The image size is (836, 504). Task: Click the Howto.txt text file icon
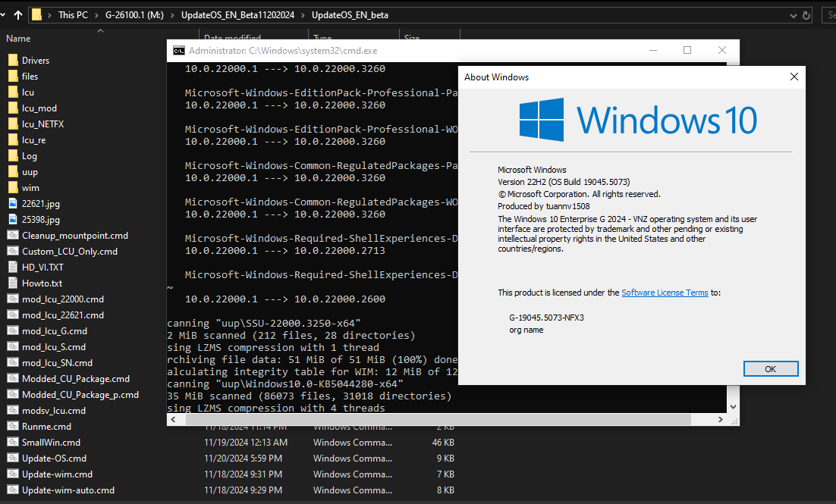[14, 283]
